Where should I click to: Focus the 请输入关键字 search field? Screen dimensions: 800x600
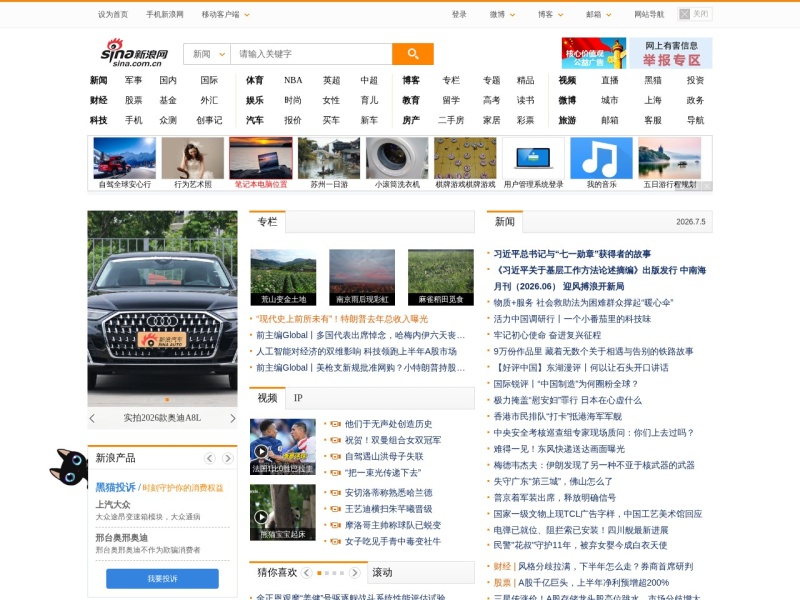tap(311, 54)
